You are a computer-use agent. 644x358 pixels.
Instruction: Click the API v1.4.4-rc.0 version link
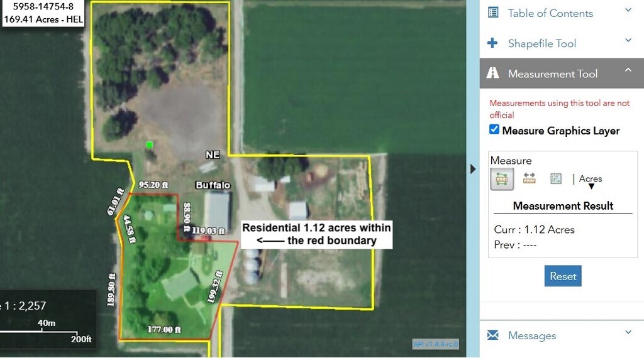point(435,344)
